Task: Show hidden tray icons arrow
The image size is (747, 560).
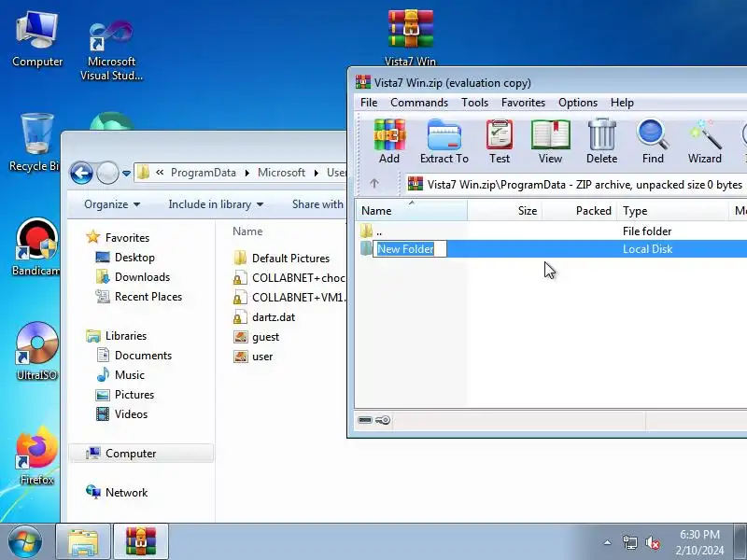Action: click(x=608, y=542)
